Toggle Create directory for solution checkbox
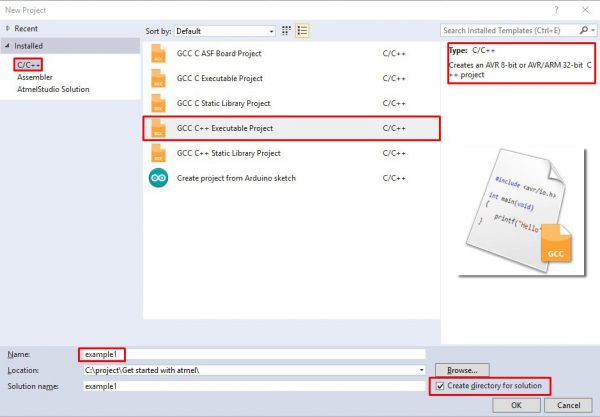This screenshot has width=600, height=417. (x=440, y=386)
